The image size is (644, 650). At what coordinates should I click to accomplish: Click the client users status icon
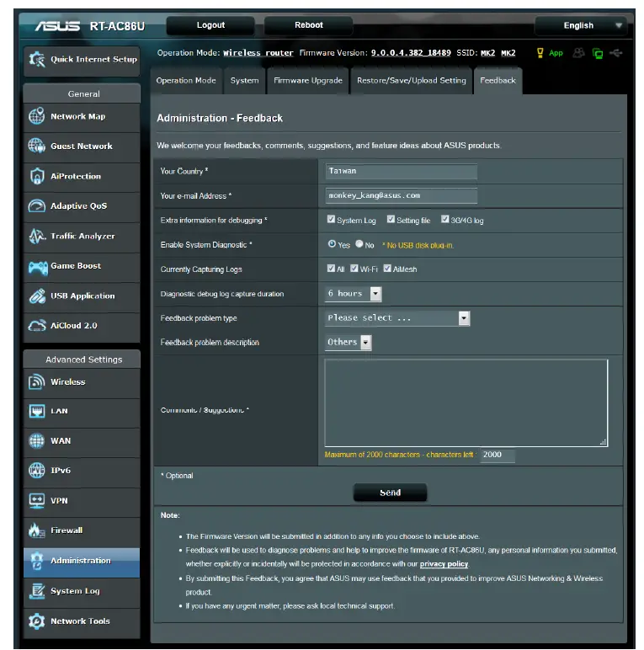tap(578, 53)
